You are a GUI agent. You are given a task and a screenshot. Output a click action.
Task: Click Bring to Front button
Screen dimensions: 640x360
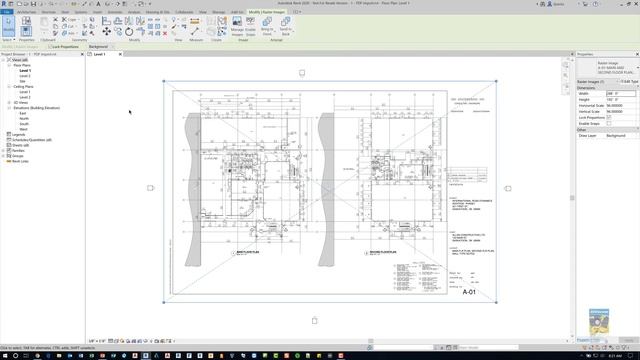click(267, 26)
